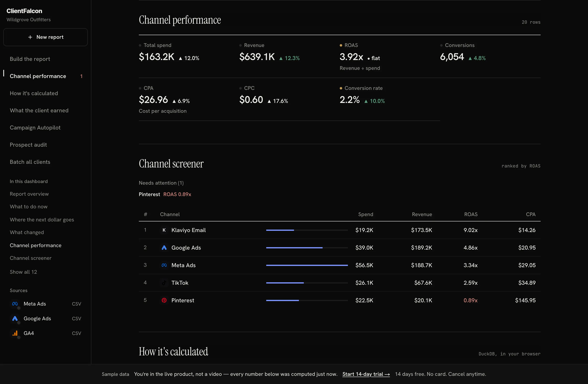
Task: Select the Klaviyo Email row name
Action: tap(188, 230)
